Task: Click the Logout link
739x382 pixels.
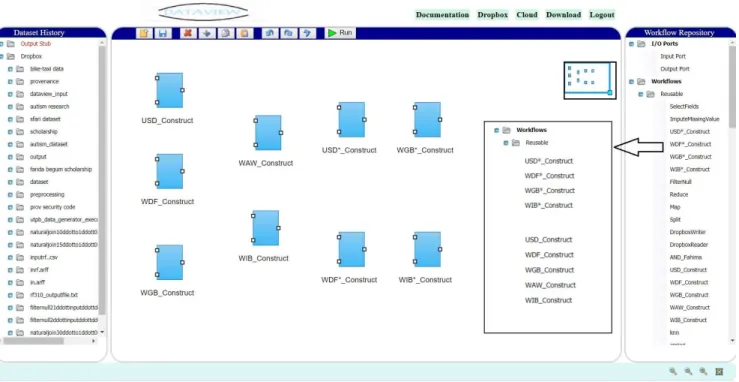Action: 602,15
